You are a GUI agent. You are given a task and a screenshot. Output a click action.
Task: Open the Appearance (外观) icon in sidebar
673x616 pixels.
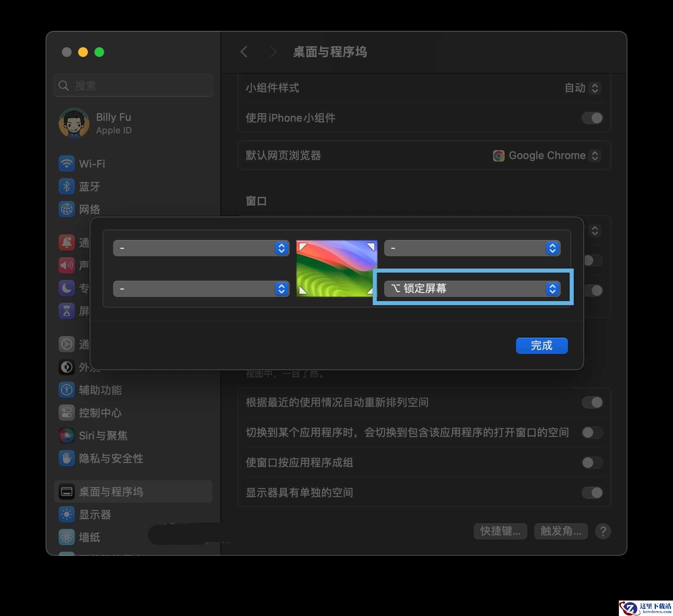67,367
